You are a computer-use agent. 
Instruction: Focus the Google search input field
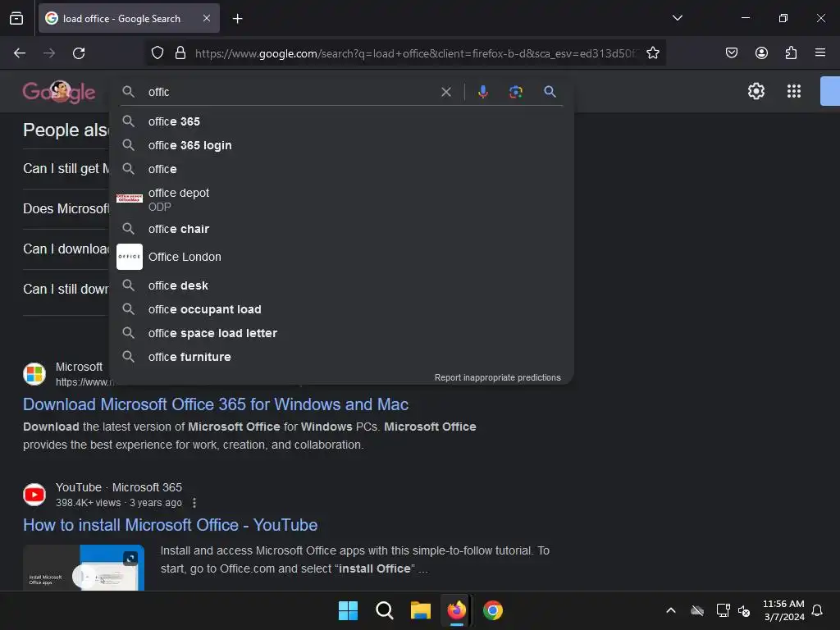(290, 92)
